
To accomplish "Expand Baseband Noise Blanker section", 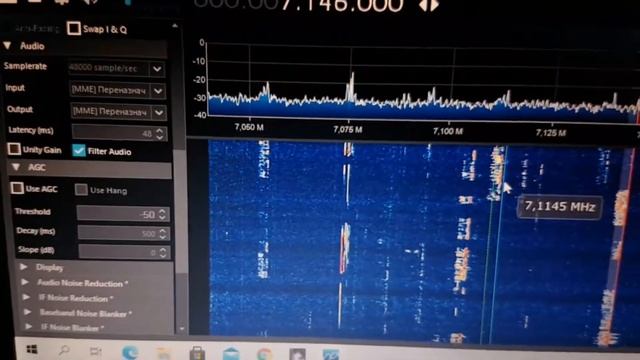I will (27, 312).
